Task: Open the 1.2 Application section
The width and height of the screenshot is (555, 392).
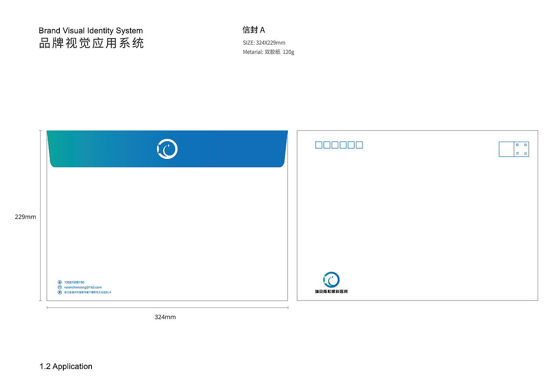Action: 65,366
